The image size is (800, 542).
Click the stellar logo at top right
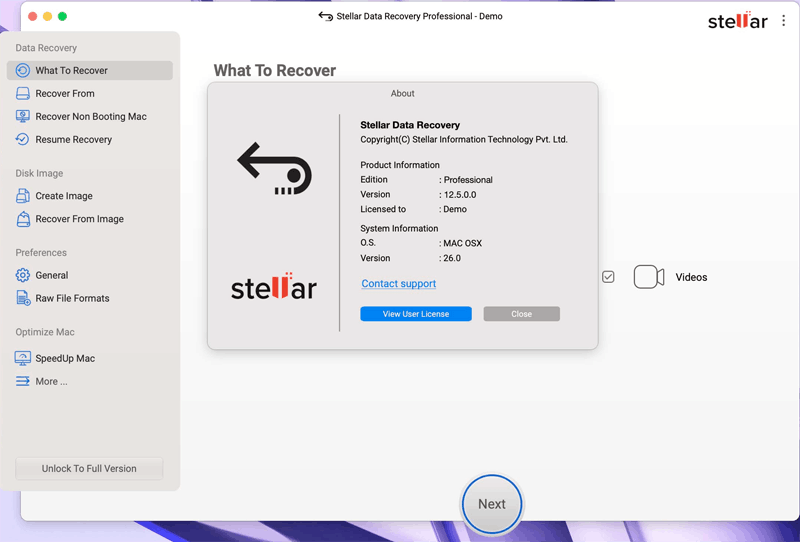pyautogui.click(x=737, y=20)
